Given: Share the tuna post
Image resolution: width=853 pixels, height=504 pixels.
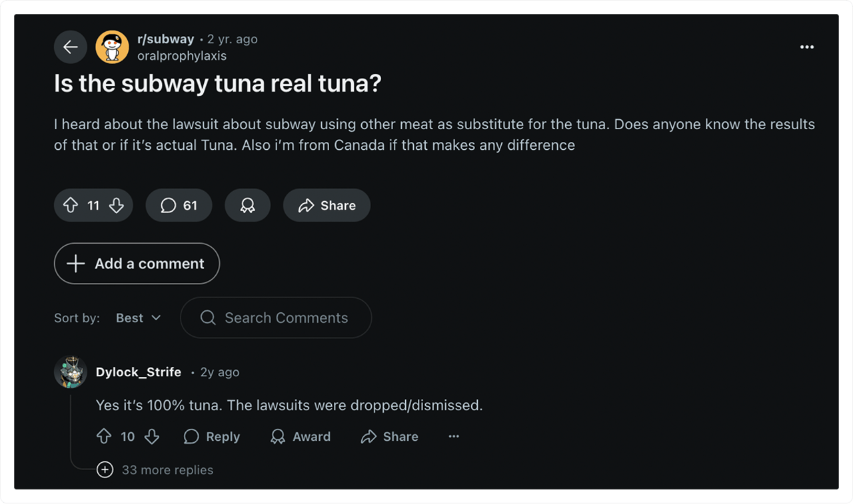Looking at the screenshot, I should coord(327,205).
